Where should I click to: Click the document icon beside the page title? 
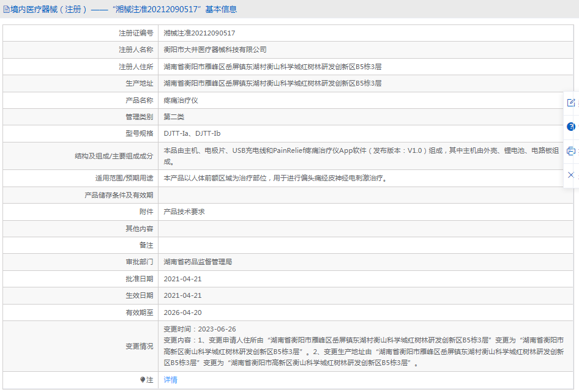tap(6, 9)
